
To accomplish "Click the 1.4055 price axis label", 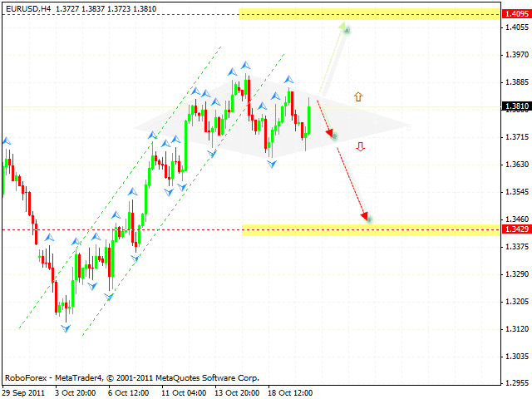I will tap(517, 27).
